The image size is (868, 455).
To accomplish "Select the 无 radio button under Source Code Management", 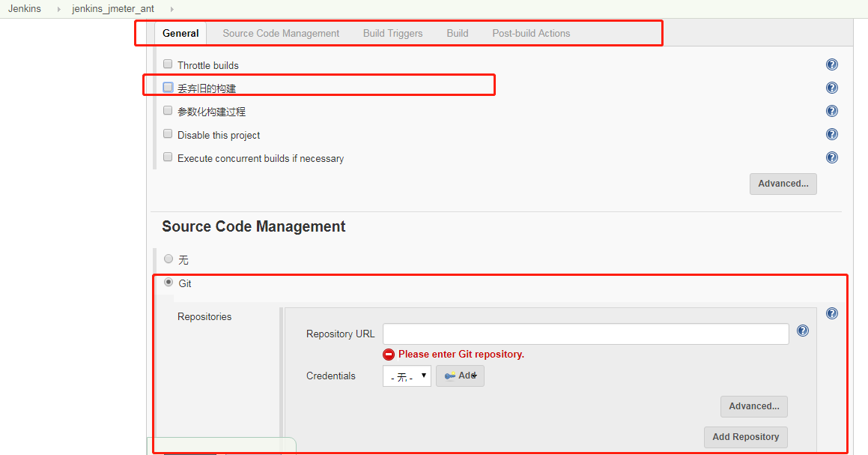I will [169, 258].
